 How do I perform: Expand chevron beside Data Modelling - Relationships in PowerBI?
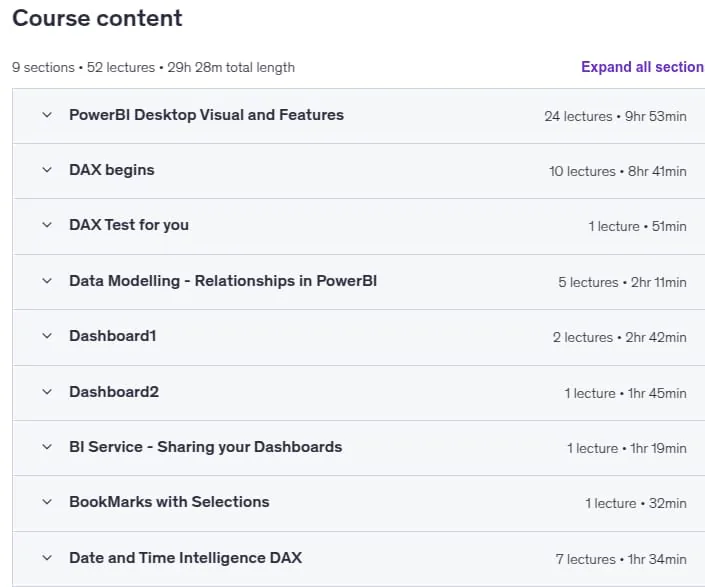pos(47,281)
